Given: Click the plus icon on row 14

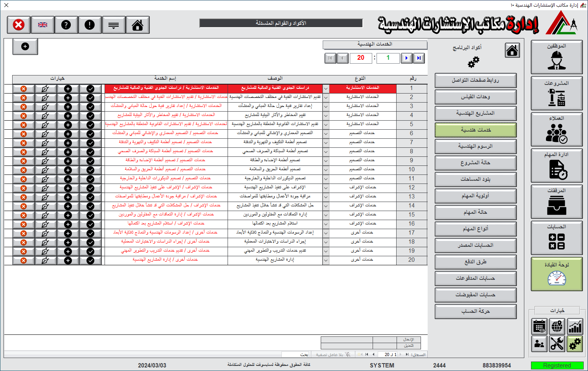Looking at the screenshot, I should pyautogui.click(x=68, y=206).
